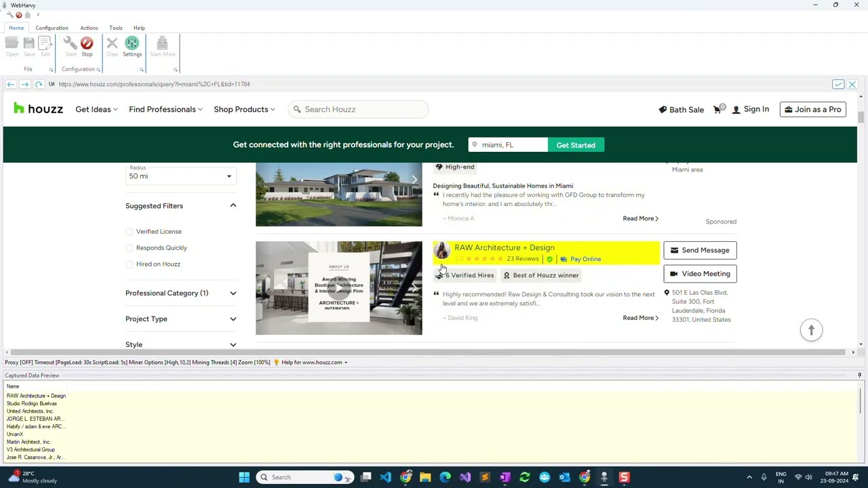Collapse the Suggested Filters section
The image size is (868, 488).
click(233, 205)
